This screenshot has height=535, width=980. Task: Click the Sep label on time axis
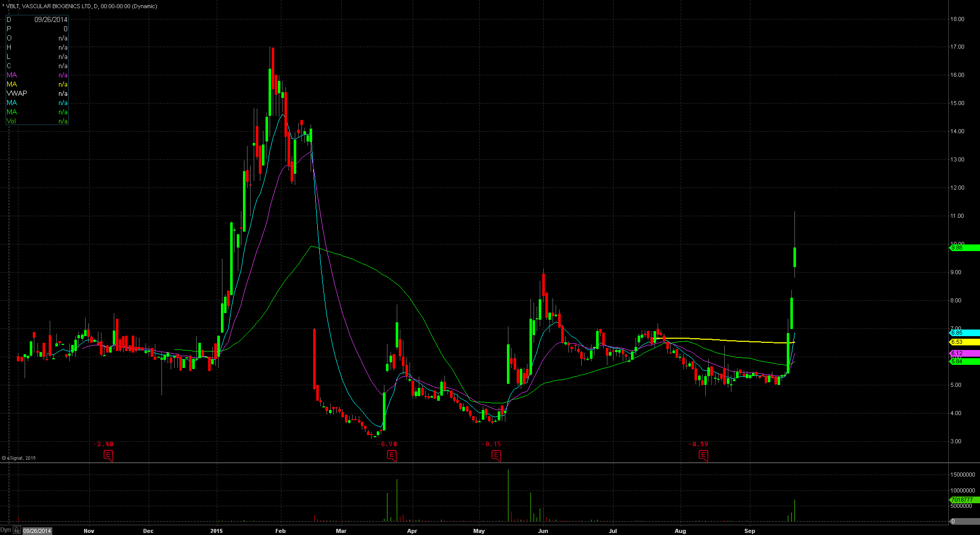(x=749, y=531)
